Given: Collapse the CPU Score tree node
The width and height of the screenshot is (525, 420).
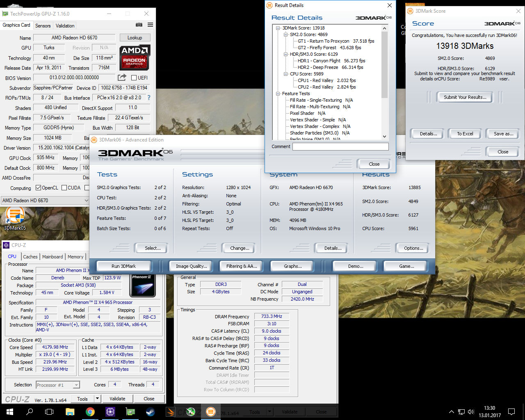Looking at the screenshot, I should [286, 74].
